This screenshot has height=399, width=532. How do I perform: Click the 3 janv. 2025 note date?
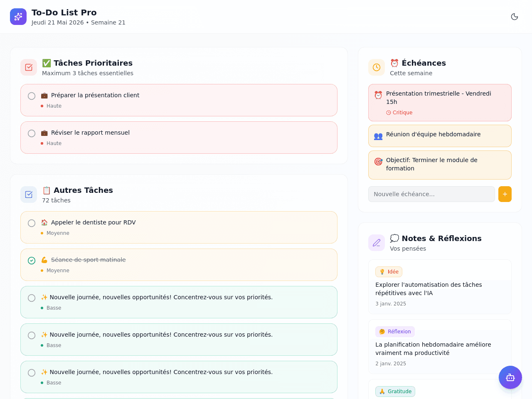(x=391, y=304)
